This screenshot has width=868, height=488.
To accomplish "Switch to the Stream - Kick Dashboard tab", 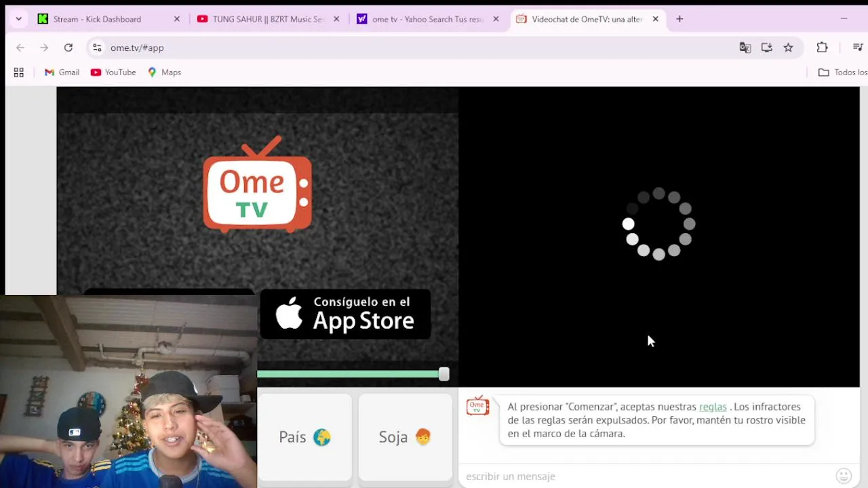I will tap(108, 19).
